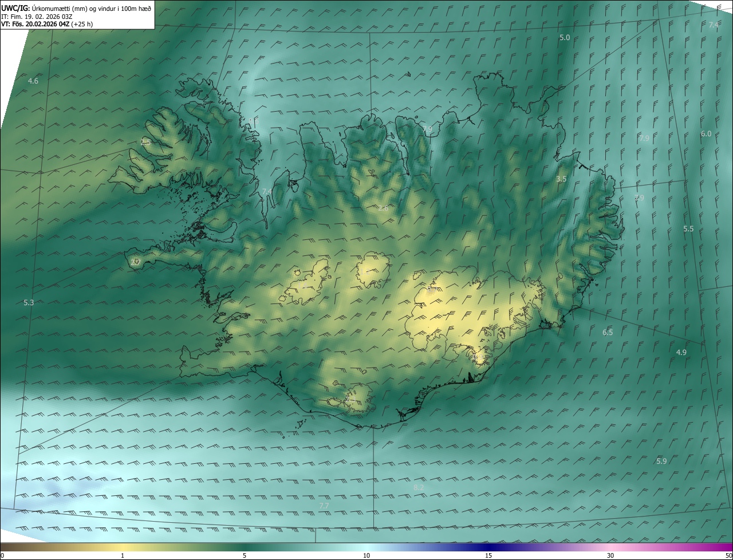733x560 pixels.
Task: Select the 5.9 value label on the map
Action: 661,461
